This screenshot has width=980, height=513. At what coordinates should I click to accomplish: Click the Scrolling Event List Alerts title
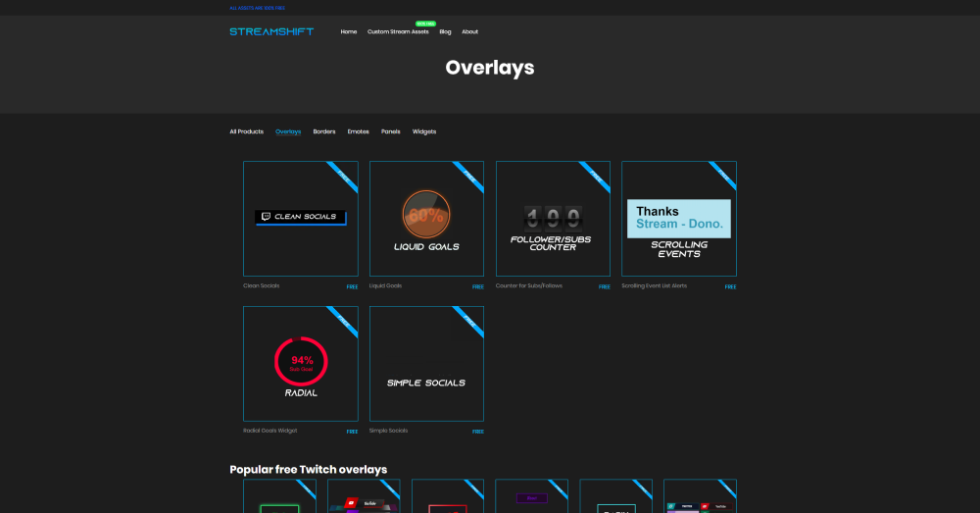point(654,286)
